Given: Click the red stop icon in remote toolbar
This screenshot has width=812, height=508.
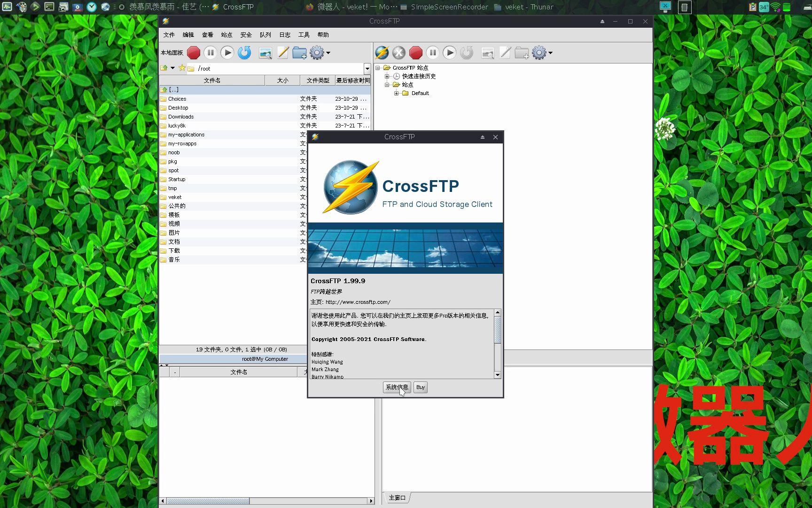Looking at the screenshot, I should [x=416, y=53].
